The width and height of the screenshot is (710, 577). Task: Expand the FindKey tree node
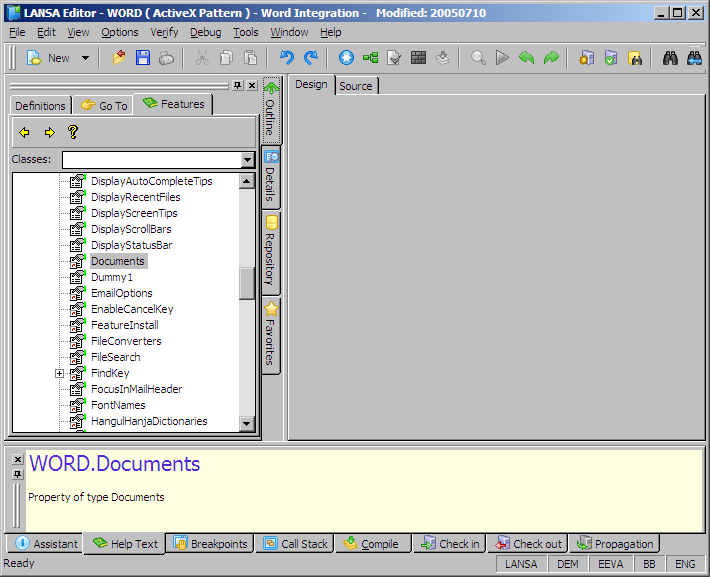point(59,373)
